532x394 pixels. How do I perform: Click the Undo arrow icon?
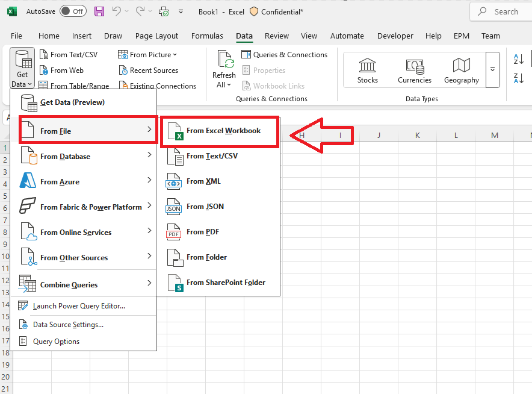(x=116, y=11)
